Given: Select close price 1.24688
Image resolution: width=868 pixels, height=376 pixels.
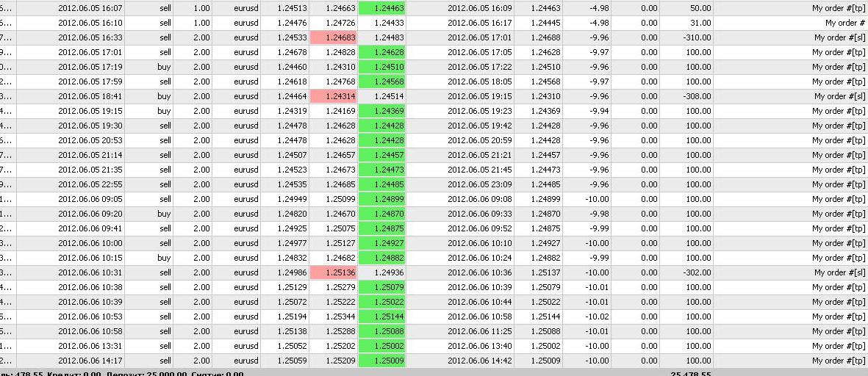Looking at the screenshot, I should (545, 37).
